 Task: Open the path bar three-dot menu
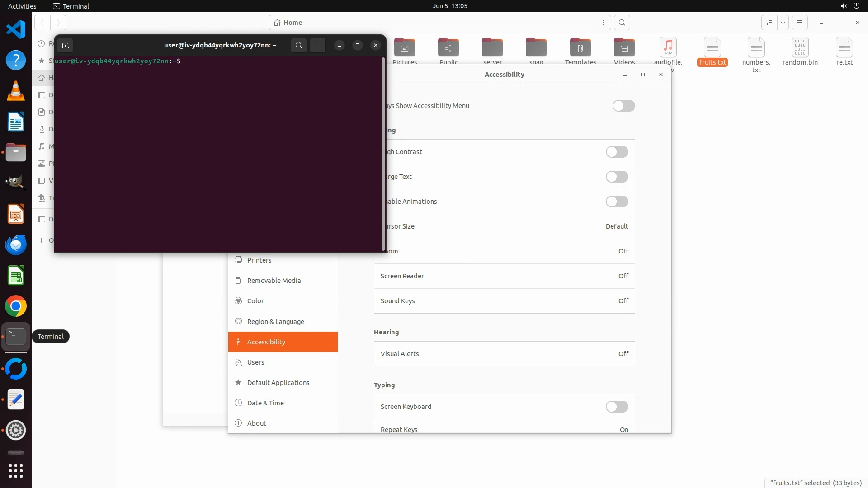click(x=603, y=23)
